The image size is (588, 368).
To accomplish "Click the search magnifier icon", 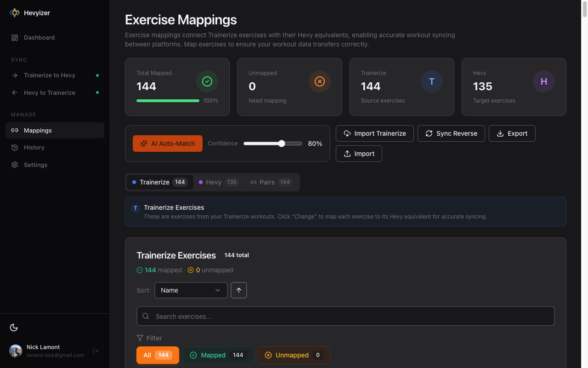I will coord(145,316).
